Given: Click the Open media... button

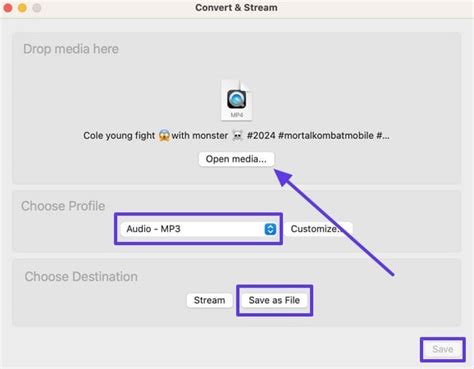Looking at the screenshot, I should point(236,159).
